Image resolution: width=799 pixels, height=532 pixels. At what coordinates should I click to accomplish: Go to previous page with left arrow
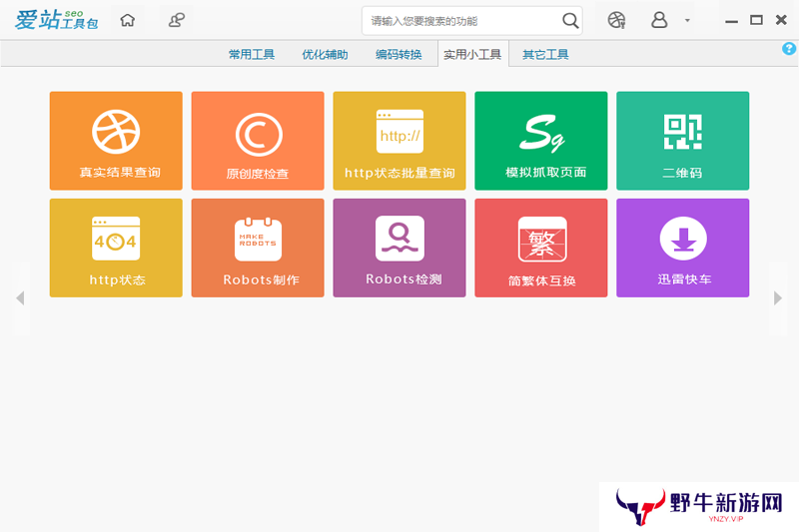[x=20, y=298]
